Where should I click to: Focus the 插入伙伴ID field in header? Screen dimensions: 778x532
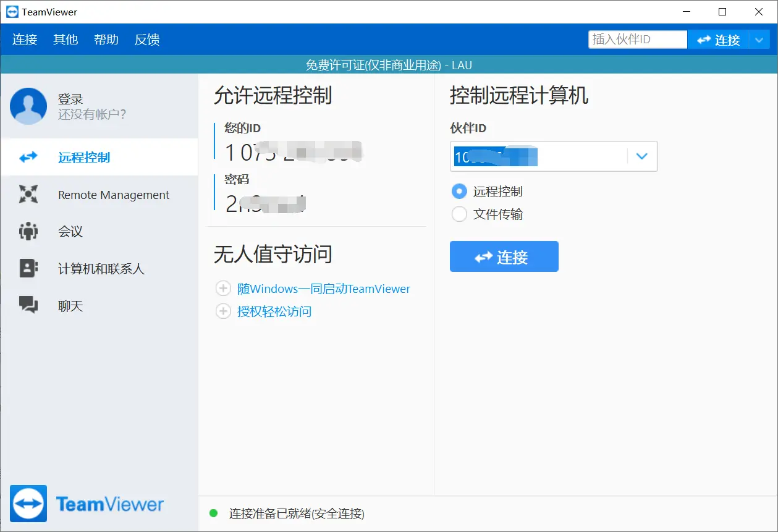click(638, 40)
